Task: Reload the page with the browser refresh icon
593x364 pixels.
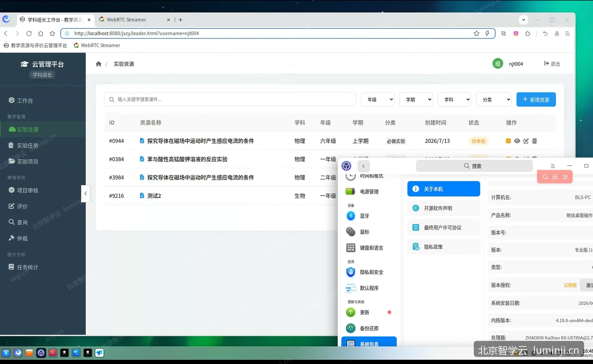Action: [x=29, y=33]
